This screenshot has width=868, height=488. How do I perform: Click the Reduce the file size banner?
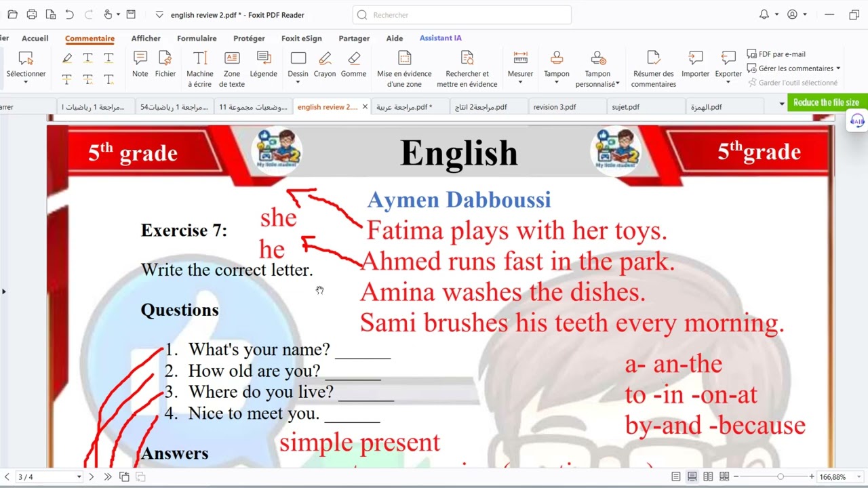826,102
